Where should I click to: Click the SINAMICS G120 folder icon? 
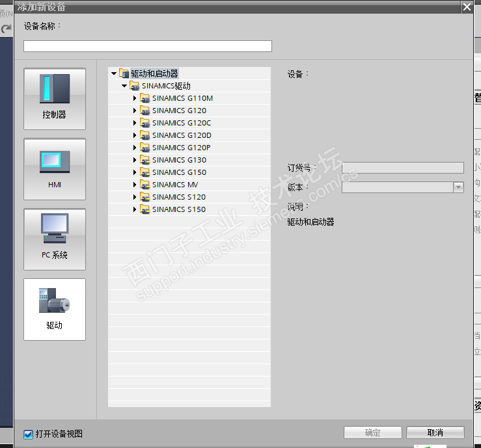[x=144, y=111]
